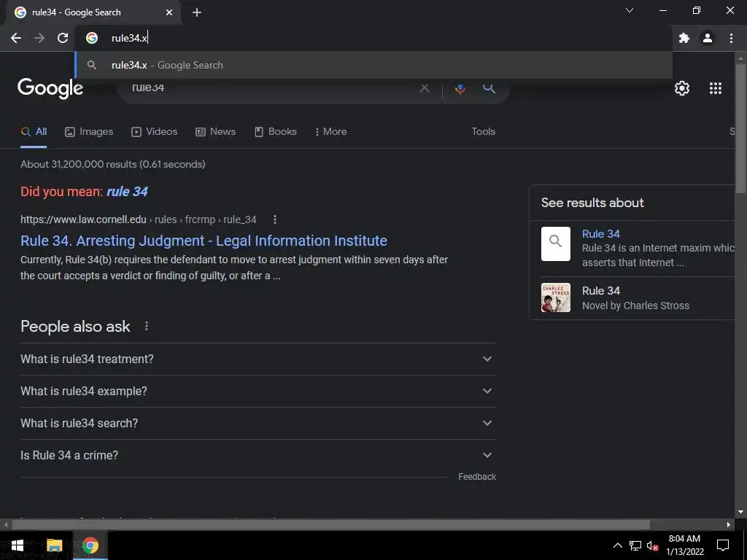This screenshot has height=560, width=747.
Task: Clear the Google search box
Action: click(424, 88)
